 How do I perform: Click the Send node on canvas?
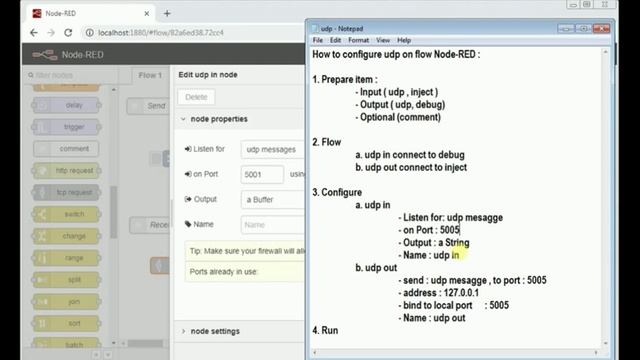148,106
